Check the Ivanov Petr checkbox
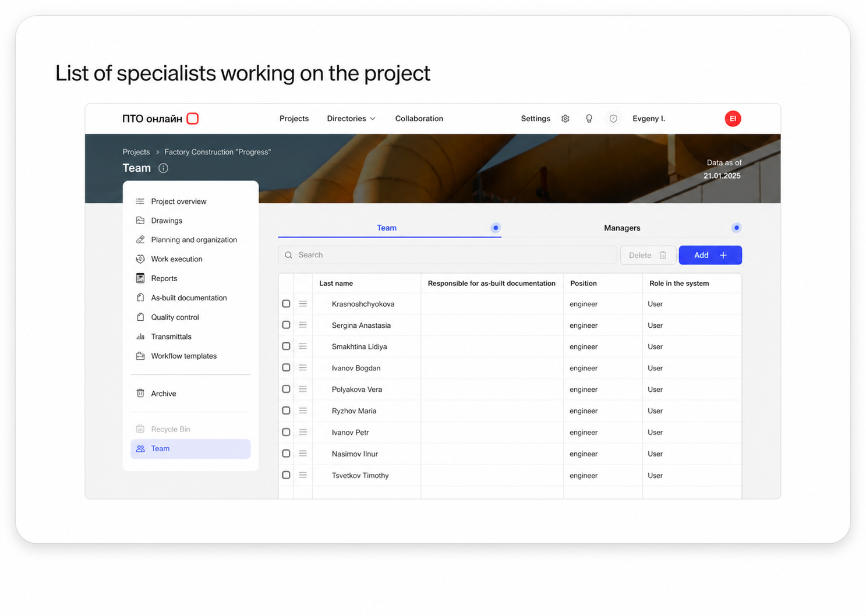This screenshot has height=616, width=866. pyautogui.click(x=286, y=432)
